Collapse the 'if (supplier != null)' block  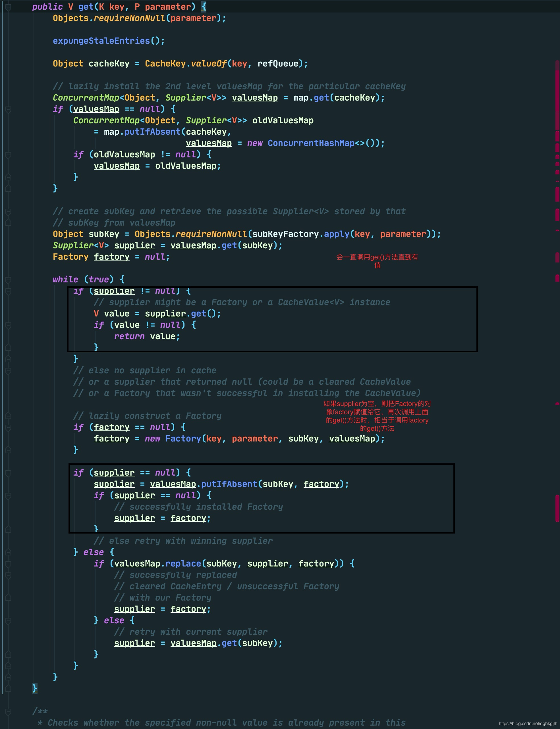8,291
